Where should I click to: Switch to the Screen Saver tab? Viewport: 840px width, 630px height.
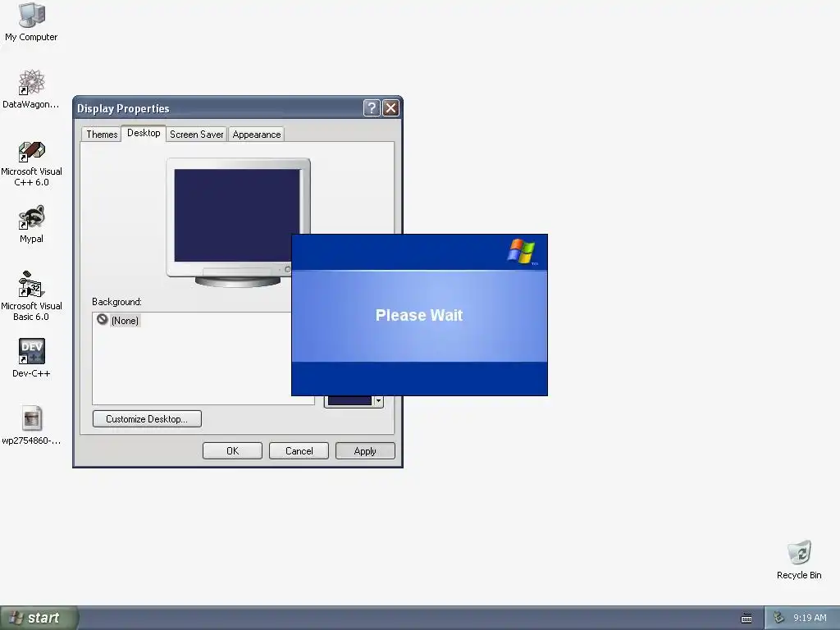coord(197,135)
